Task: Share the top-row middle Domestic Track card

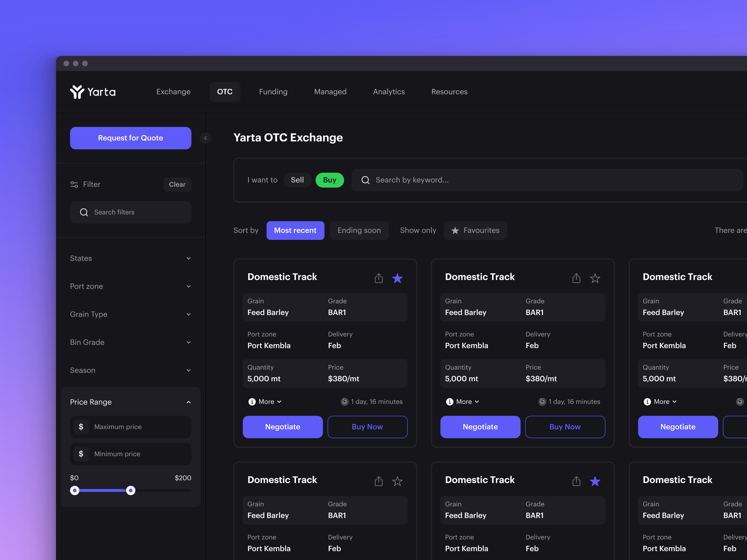Action: coord(576,278)
